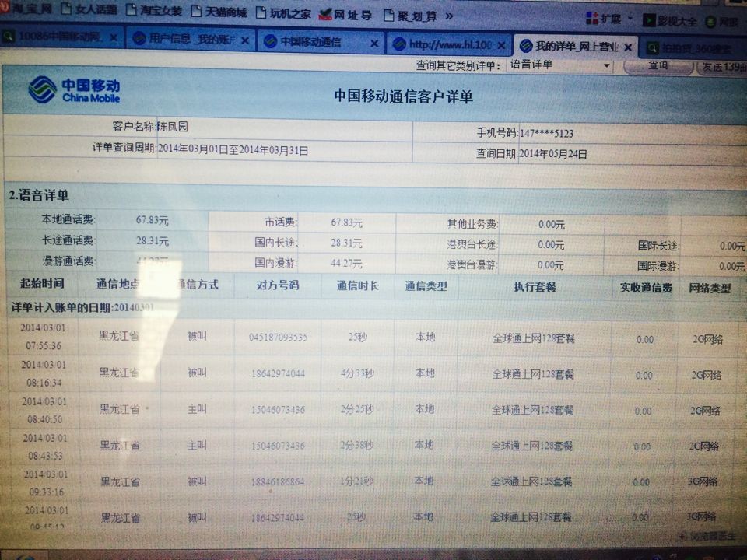Click the duration 2分25秒
747x560 pixels.
click(x=357, y=409)
